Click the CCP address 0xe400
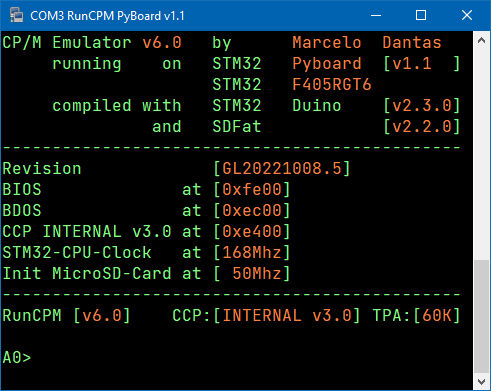Screen dimensions: 491x391 click(x=252, y=231)
